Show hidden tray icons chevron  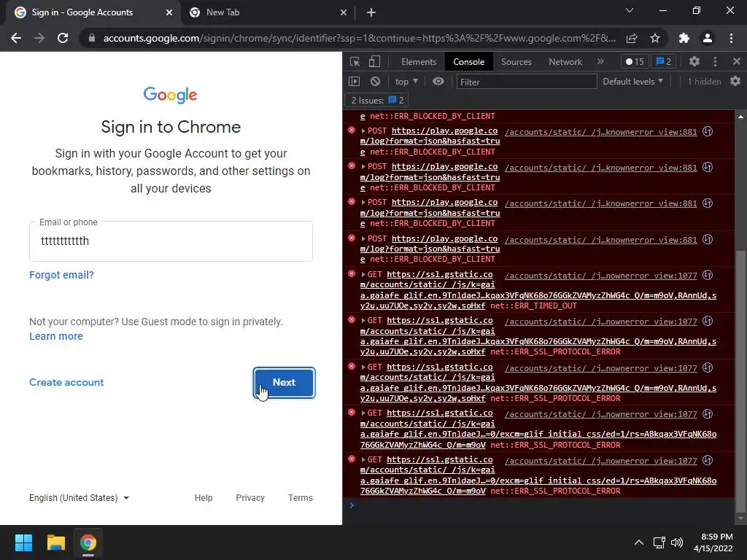639,542
